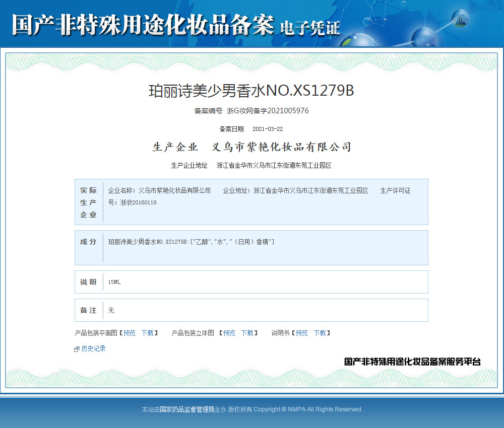The height and width of the screenshot is (428, 504).
Task: Click the filing date 2021-03-22
Action: point(268,129)
